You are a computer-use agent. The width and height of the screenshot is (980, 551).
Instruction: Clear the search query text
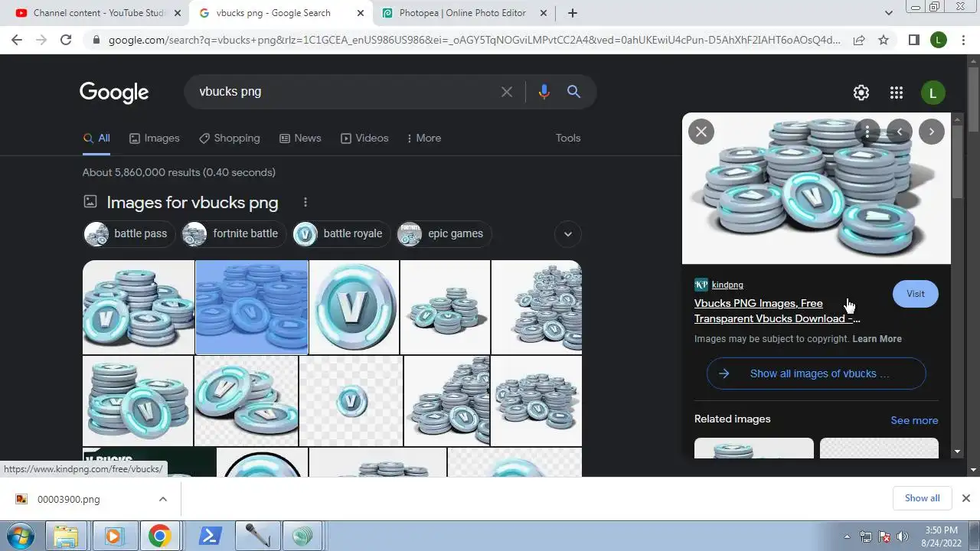[507, 92]
